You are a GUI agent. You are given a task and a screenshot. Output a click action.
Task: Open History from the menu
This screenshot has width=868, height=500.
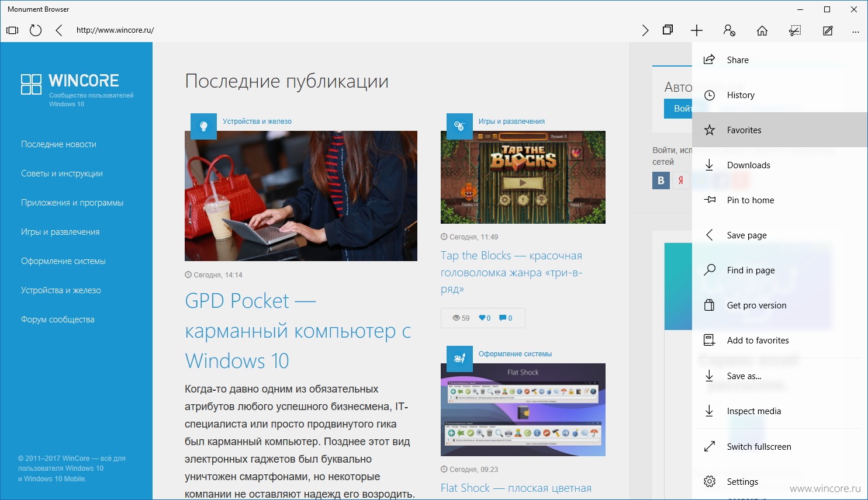[780, 95]
